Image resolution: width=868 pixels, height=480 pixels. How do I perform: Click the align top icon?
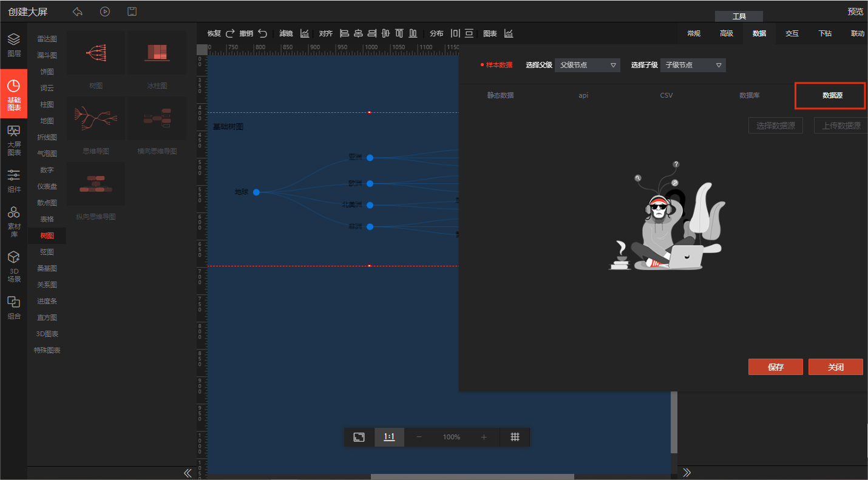pos(399,33)
